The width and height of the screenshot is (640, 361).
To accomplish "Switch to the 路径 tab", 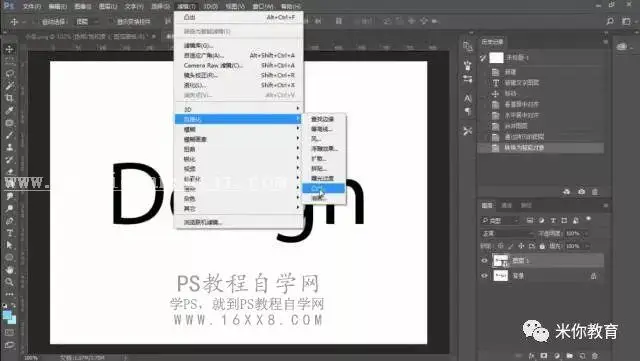I will [526, 205].
